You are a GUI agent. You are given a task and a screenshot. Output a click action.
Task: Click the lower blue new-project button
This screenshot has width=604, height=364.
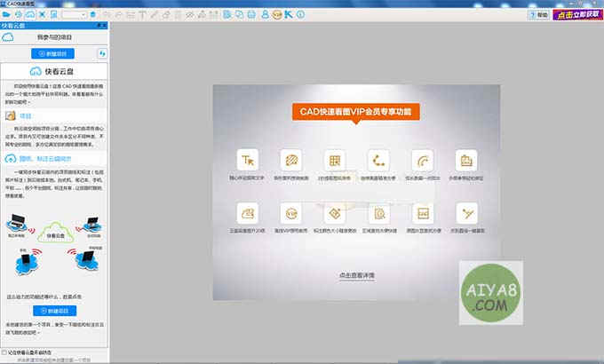tap(55, 311)
